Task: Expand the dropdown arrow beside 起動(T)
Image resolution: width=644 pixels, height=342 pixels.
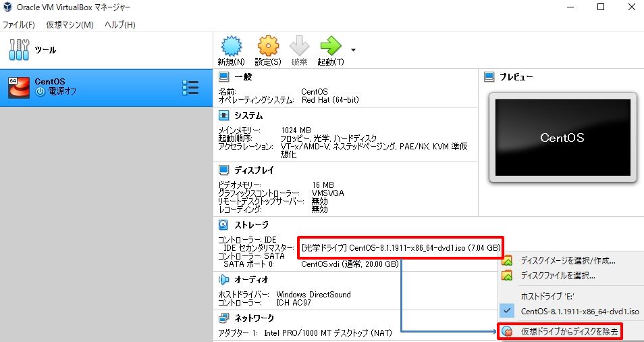Action: [353, 50]
